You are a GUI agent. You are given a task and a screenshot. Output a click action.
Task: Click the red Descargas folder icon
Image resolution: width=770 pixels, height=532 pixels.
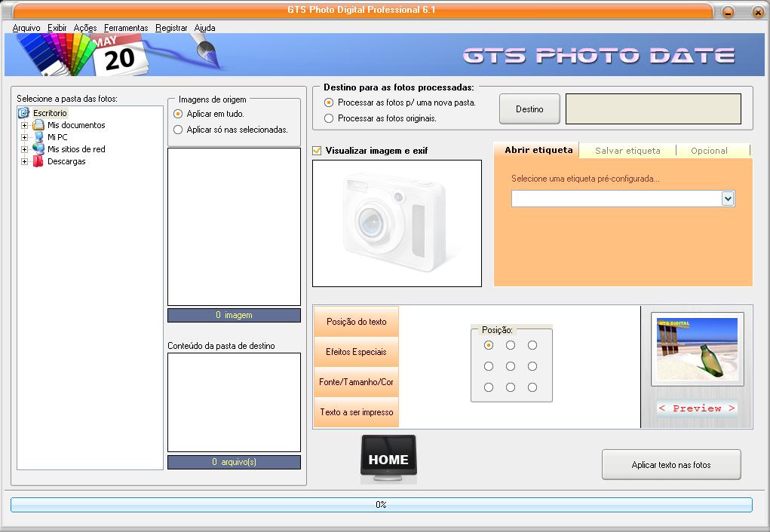pos(38,161)
